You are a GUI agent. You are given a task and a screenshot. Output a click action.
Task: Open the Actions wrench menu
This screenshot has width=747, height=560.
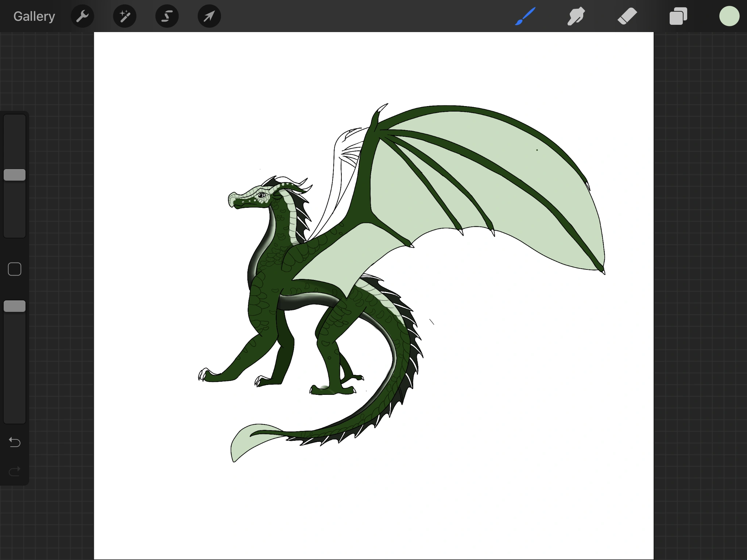82,16
